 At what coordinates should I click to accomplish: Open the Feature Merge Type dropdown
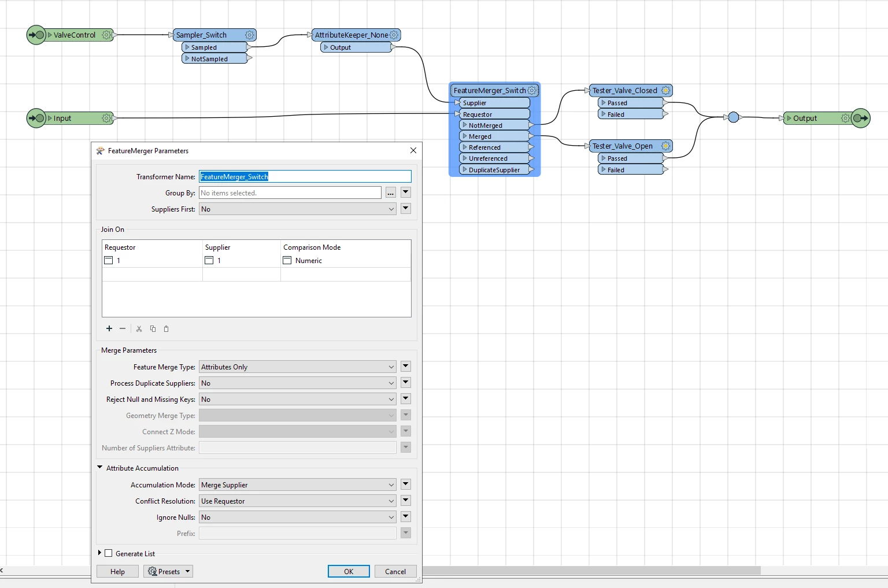(298, 367)
